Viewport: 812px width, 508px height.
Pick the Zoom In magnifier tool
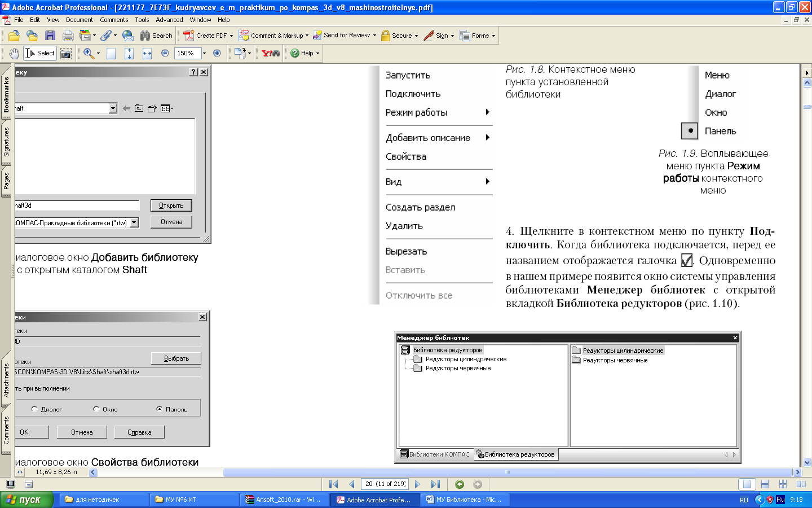pyautogui.click(x=89, y=53)
